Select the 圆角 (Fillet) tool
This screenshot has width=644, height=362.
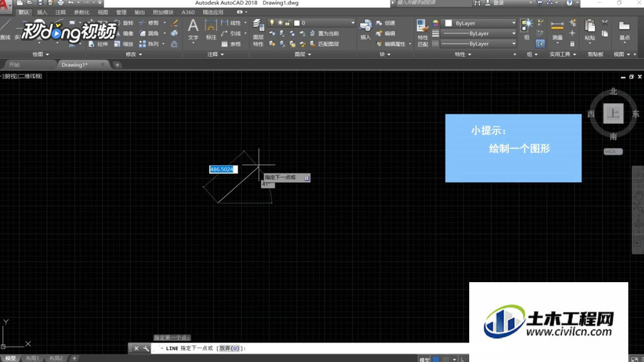click(x=149, y=33)
